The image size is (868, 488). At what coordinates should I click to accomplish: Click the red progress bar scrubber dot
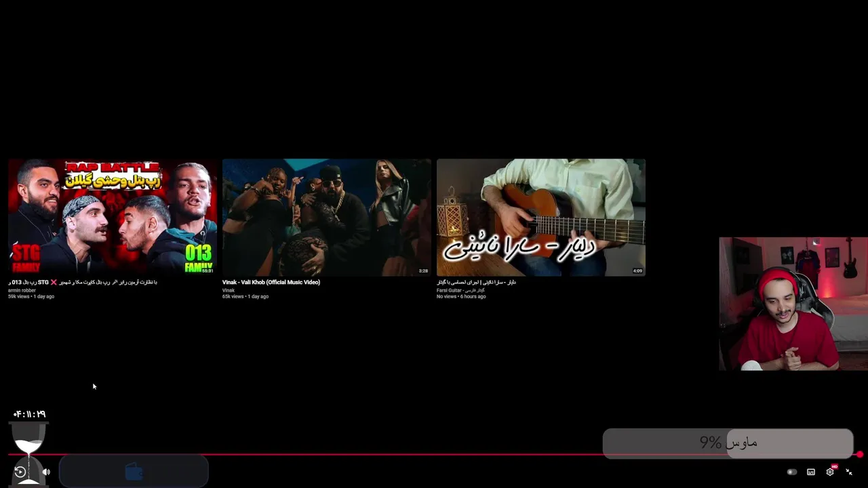pyautogui.click(x=860, y=455)
